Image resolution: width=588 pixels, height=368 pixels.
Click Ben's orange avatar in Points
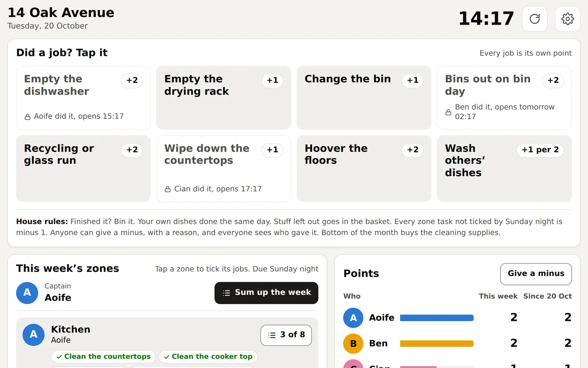click(x=353, y=343)
